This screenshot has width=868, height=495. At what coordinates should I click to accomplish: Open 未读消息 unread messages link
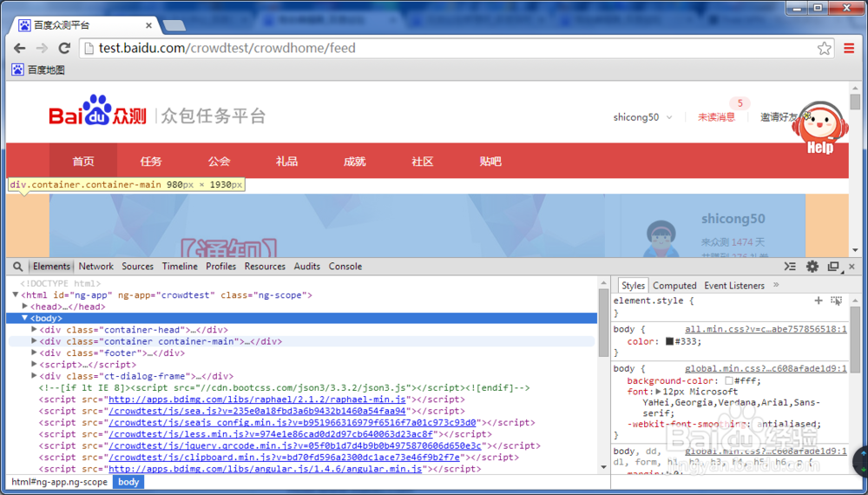[716, 117]
